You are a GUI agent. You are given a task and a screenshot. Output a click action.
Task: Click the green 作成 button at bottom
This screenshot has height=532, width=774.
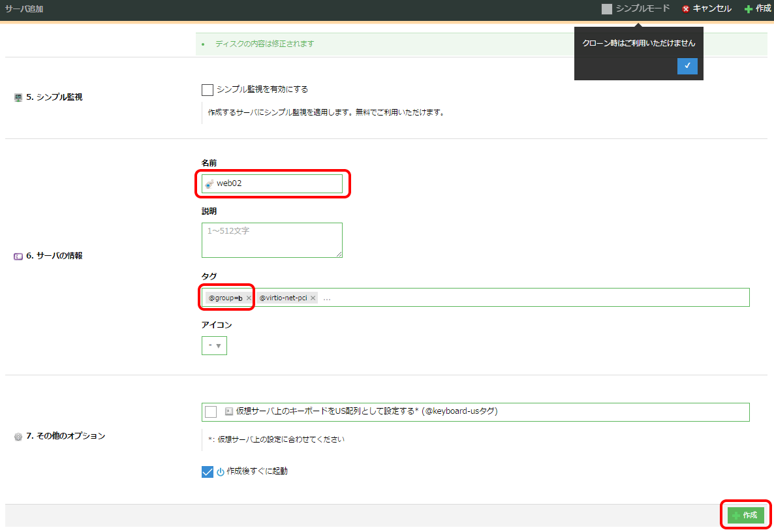tap(745, 515)
